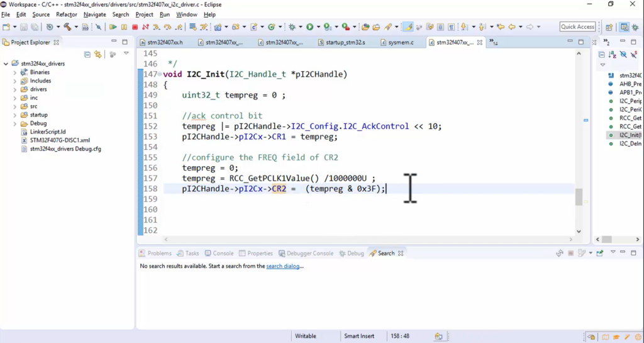Click the Sort alphabetically icon in Outline
The width and height of the screenshot is (644, 343).
coord(612,55)
